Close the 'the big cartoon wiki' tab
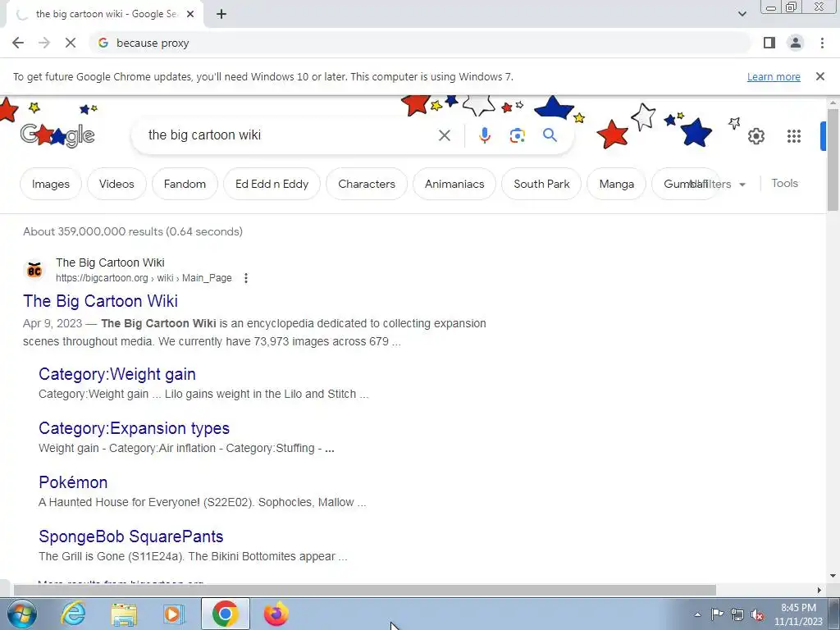The height and width of the screenshot is (630, 840). (x=190, y=15)
